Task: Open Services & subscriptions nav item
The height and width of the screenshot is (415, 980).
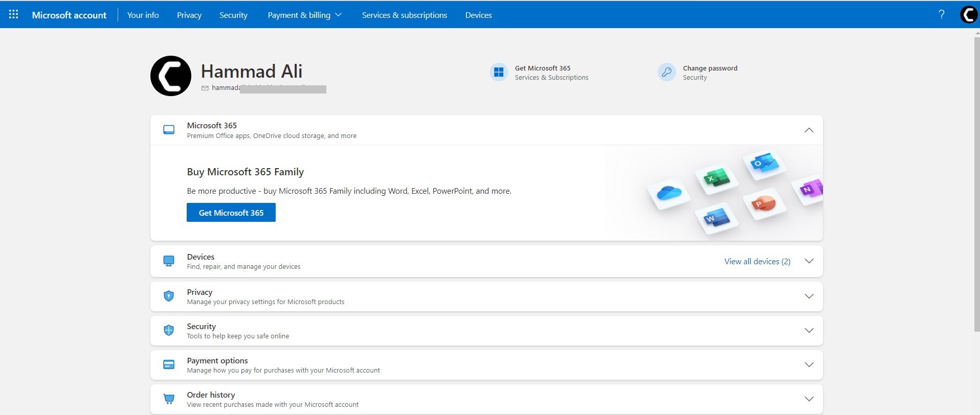Action: click(405, 15)
